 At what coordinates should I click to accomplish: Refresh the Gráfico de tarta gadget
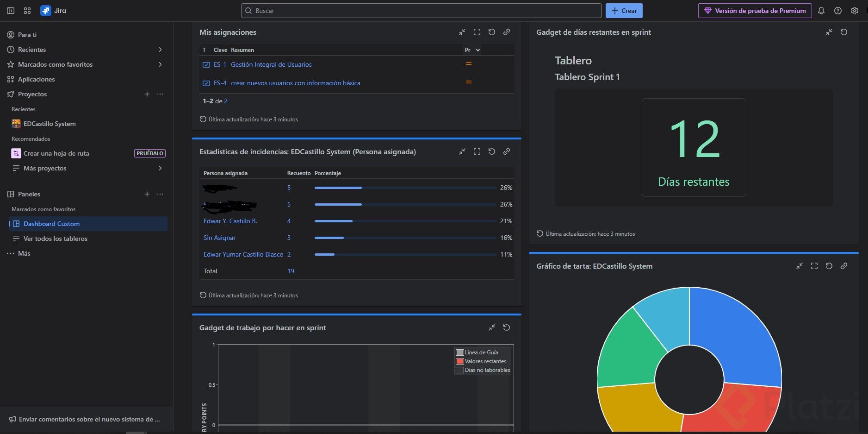pos(829,266)
